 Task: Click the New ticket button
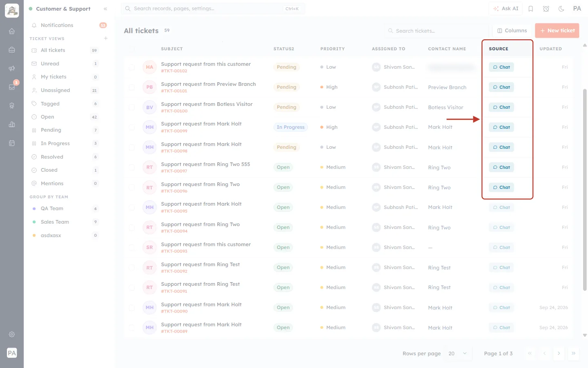557,31
